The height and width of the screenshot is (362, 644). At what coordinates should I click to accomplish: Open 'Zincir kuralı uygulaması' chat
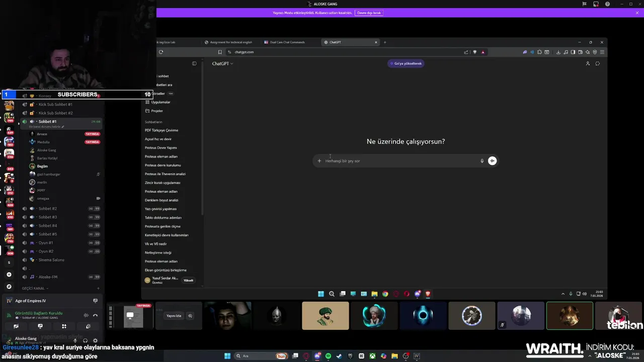click(x=163, y=183)
